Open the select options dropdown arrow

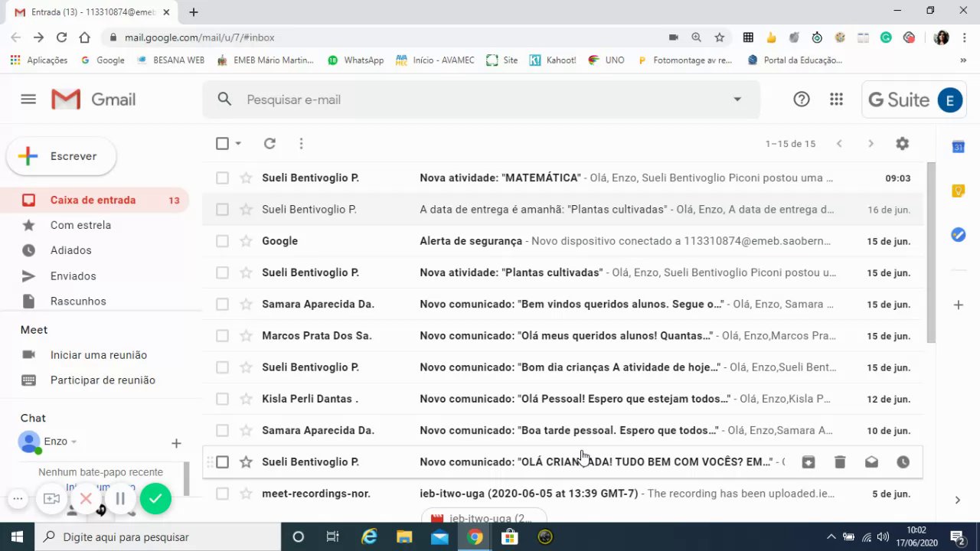238,143
